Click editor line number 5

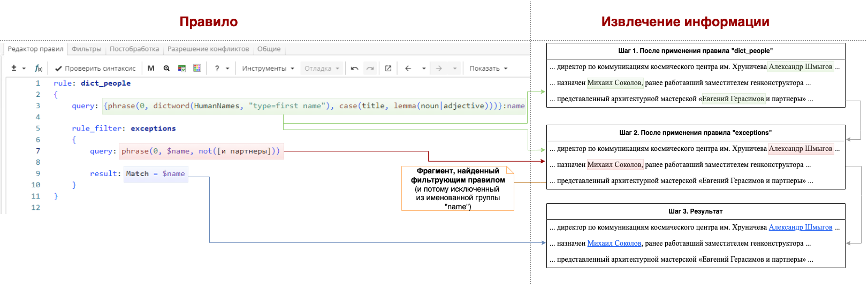point(38,128)
